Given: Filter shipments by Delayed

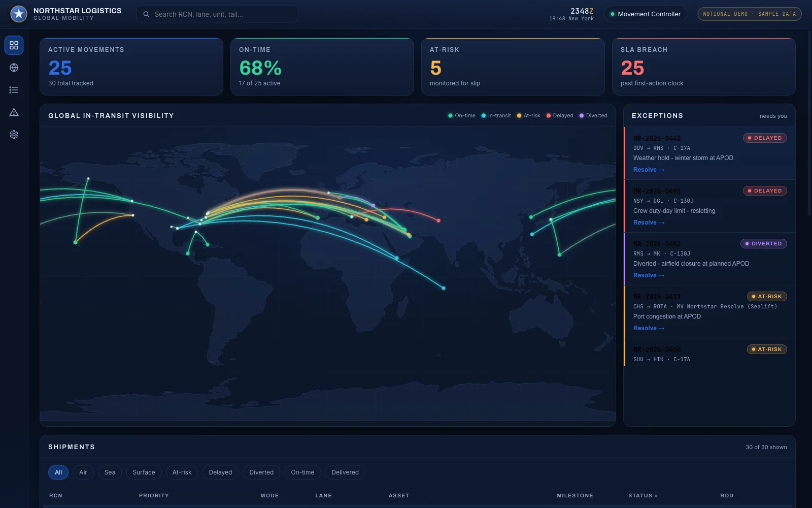Looking at the screenshot, I should tap(220, 472).
